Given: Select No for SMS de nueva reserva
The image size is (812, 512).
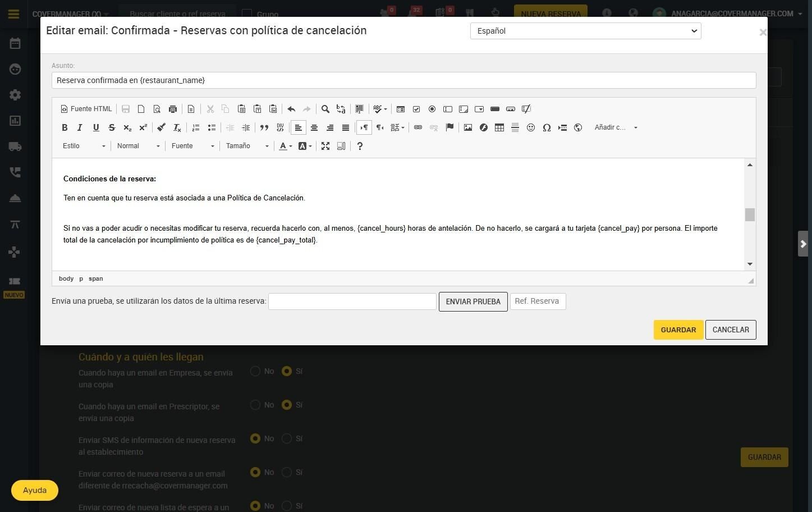Looking at the screenshot, I should 255,438.
